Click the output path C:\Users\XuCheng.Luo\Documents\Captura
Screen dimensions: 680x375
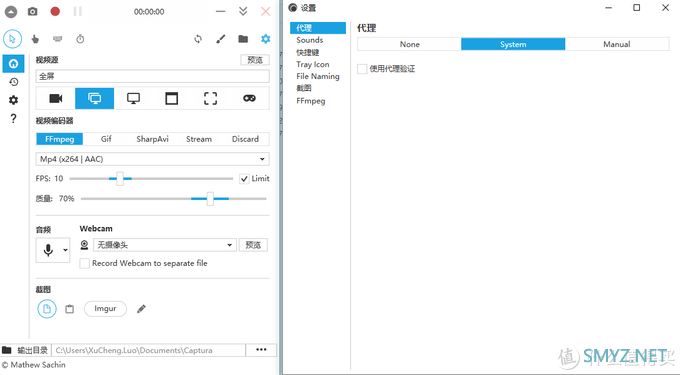[x=149, y=350]
